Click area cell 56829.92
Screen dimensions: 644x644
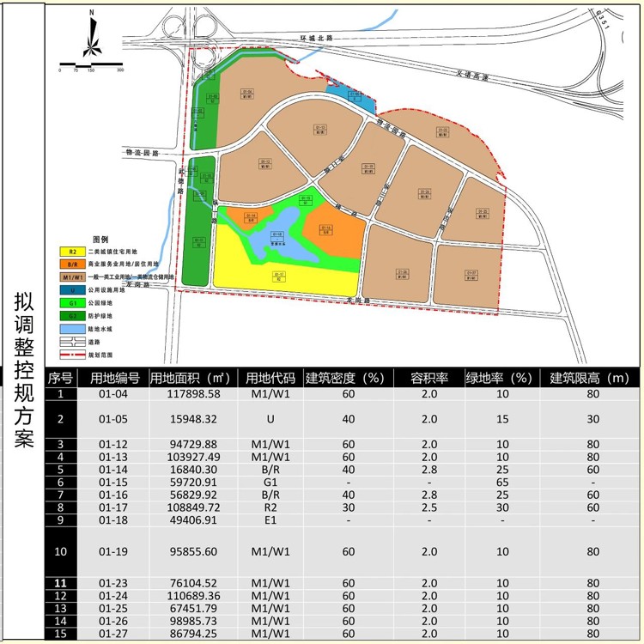[x=193, y=495]
